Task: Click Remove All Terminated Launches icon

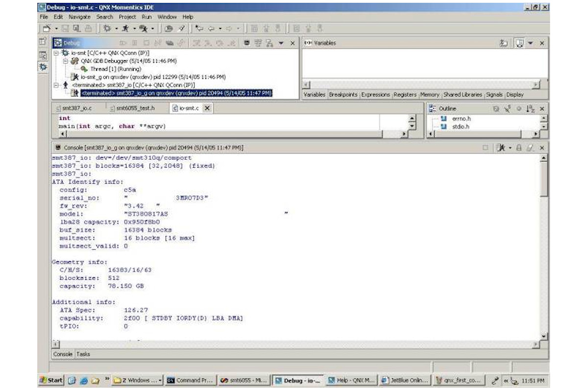Action: pyautogui.click(x=169, y=43)
